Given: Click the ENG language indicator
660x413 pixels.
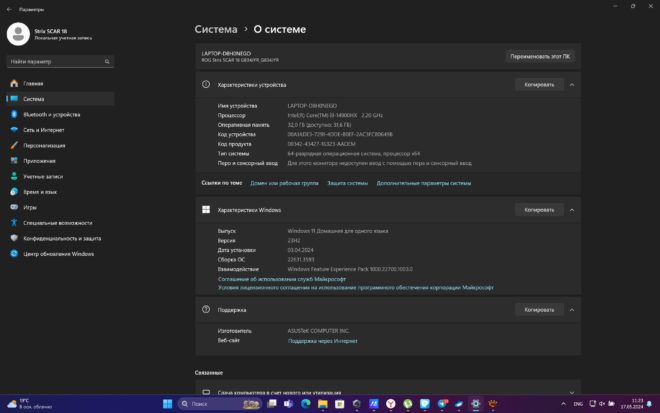Looking at the screenshot, I should (578, 404).
